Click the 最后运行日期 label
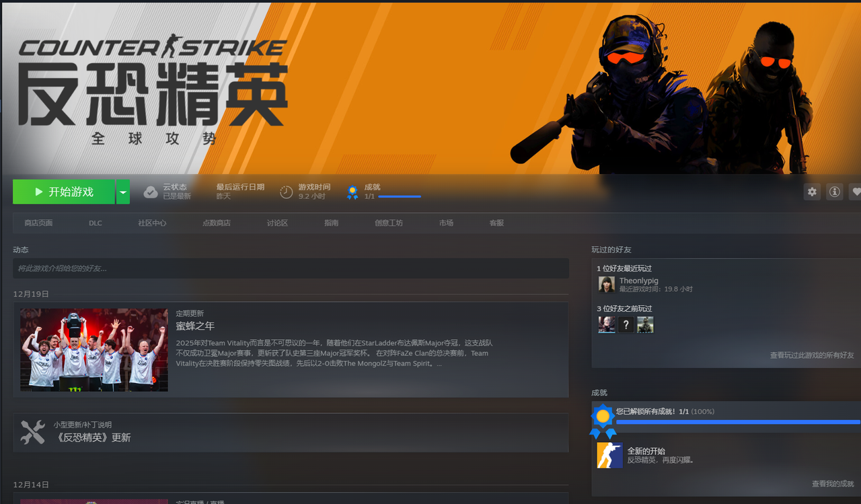 pos(240,187)
